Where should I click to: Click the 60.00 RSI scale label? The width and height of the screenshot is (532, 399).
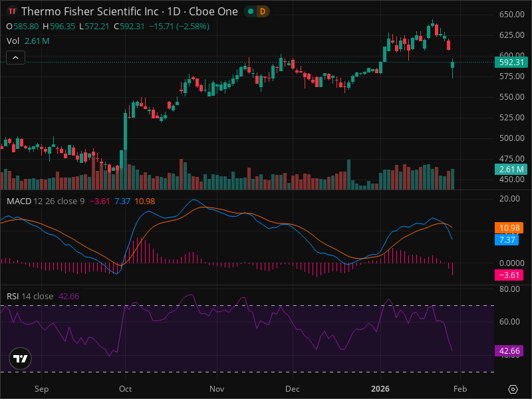(x=509, y=321)
